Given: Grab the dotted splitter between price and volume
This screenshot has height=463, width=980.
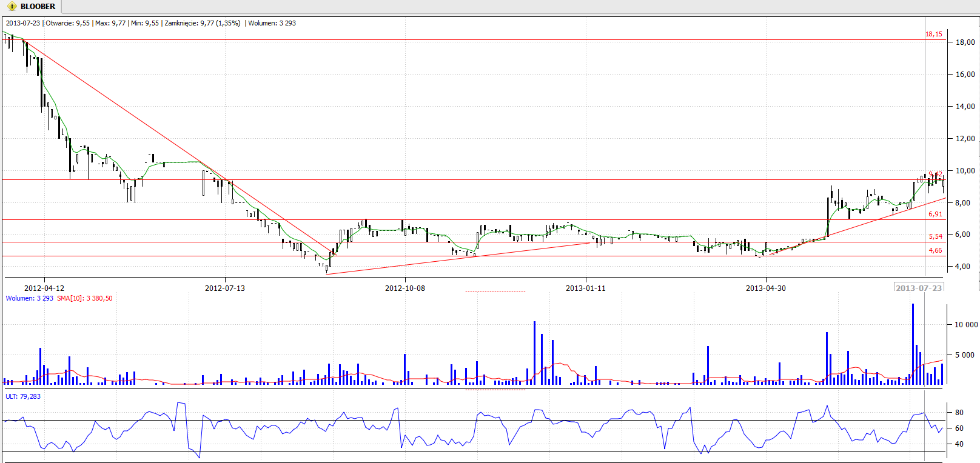Looking at the screenshot, I should point(495,291).
